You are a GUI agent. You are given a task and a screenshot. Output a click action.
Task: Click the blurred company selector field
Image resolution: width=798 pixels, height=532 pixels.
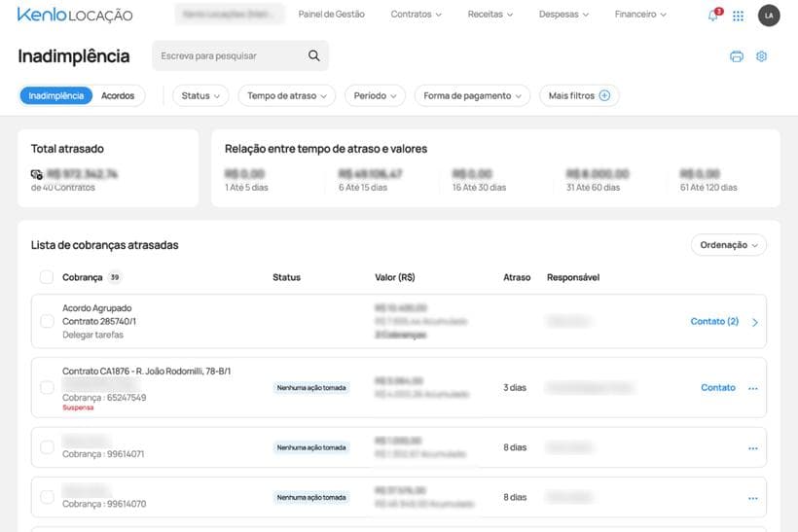point(230,15)
